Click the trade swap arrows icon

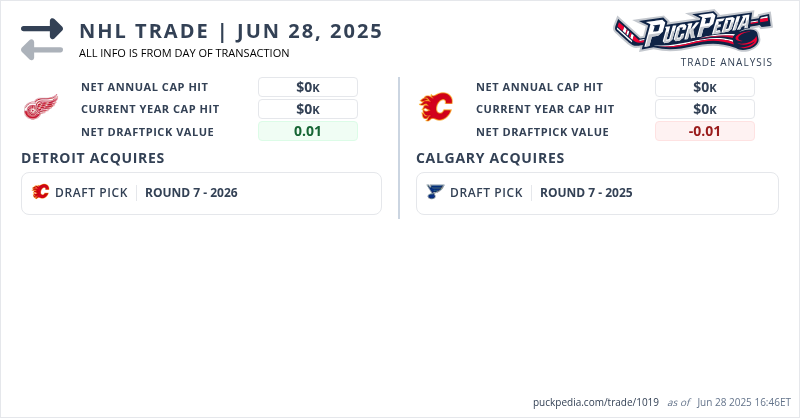[x=42, y=39]
